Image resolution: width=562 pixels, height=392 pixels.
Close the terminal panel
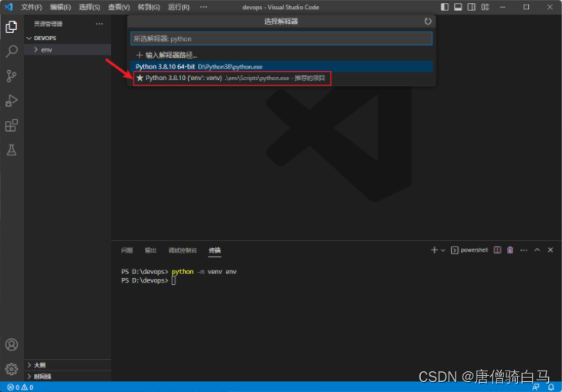click(550, 250)
